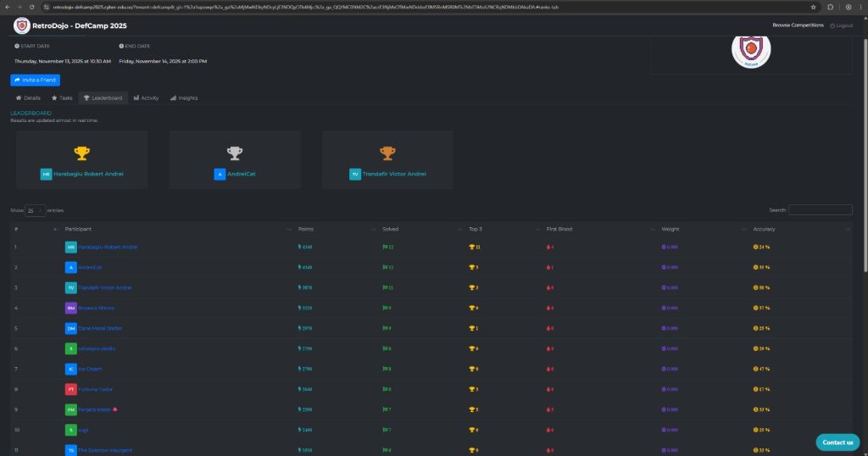The width and height of the screenshot is (868, 456).
Task: Click into the leaderboard Search field
Action: pyautogui.click(x=820, y=210)
